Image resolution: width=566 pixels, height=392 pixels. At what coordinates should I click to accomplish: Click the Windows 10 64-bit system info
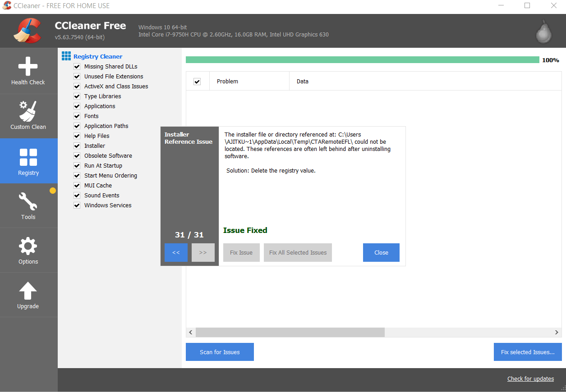(163, 27)
